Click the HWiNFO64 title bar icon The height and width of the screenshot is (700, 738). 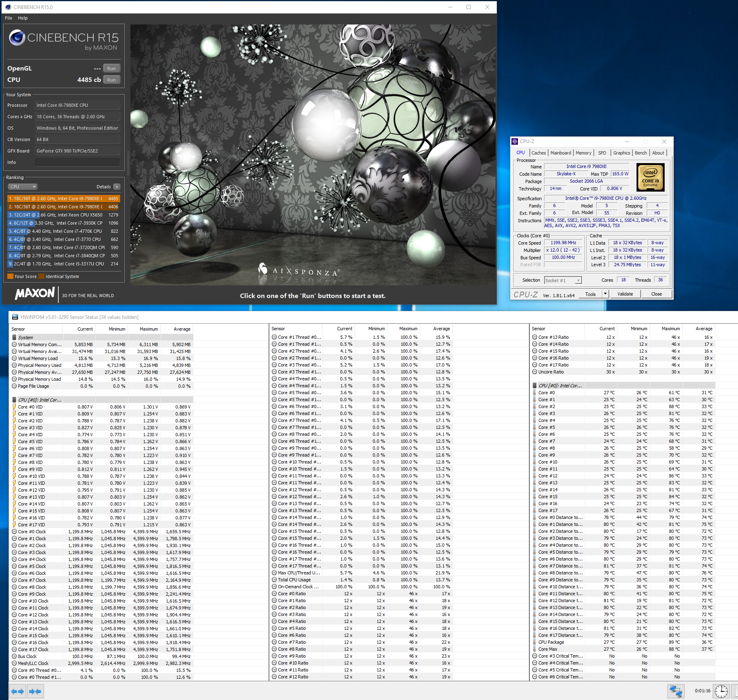pos(15,317)
